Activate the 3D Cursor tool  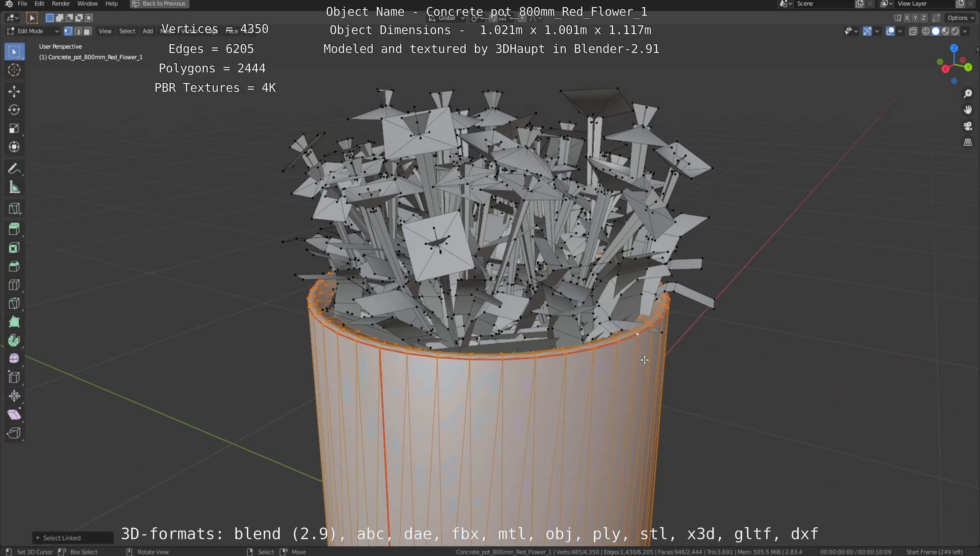click(15, 70)
